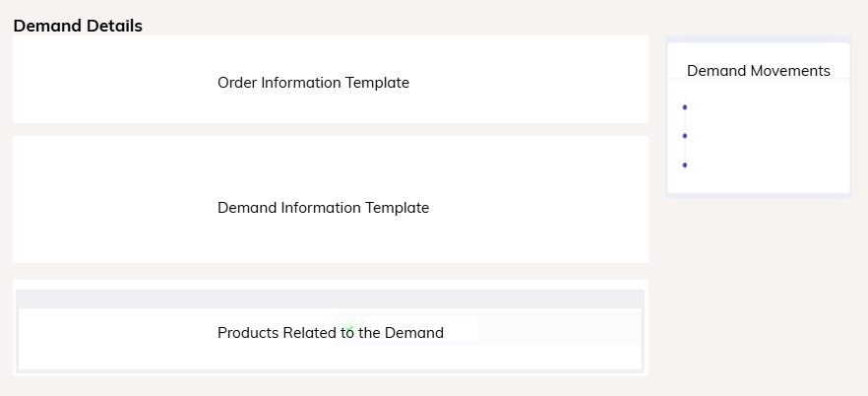Image resolution: width=868 pixels, height=396 pixels.
Task: Click the Demand Movements card title
Action: point(758,71)
